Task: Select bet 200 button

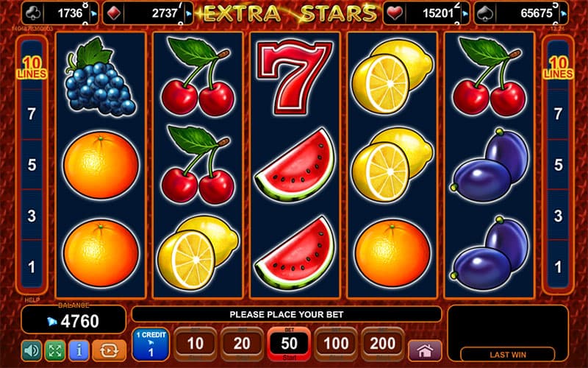Action: click(383, 344)
